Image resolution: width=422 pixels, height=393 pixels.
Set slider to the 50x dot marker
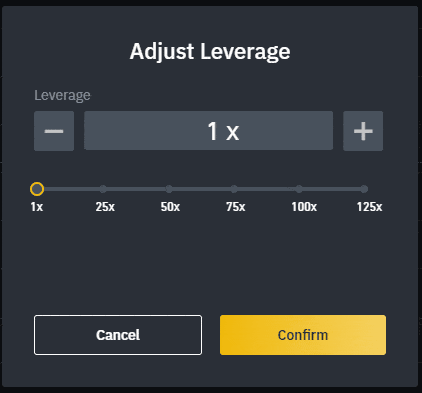tap(169, 189)
